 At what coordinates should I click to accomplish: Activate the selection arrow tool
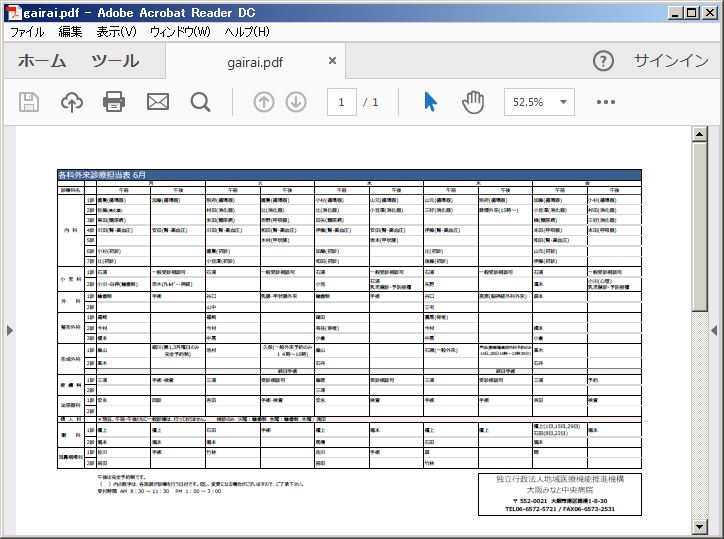(x=430, y=102)
